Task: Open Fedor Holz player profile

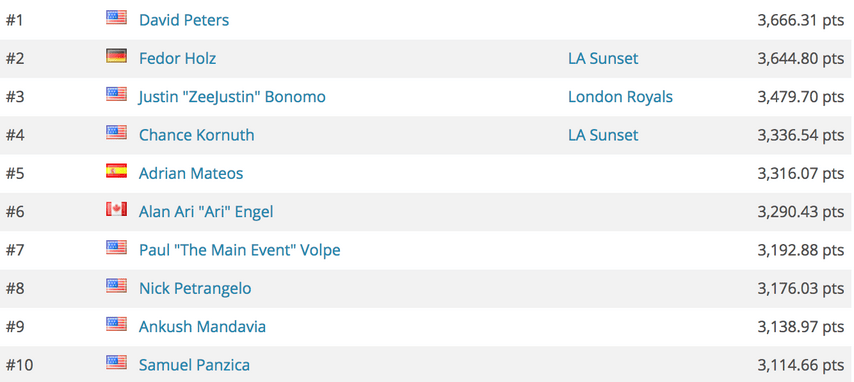Action: pyautogui.click(x=178, y=58)
